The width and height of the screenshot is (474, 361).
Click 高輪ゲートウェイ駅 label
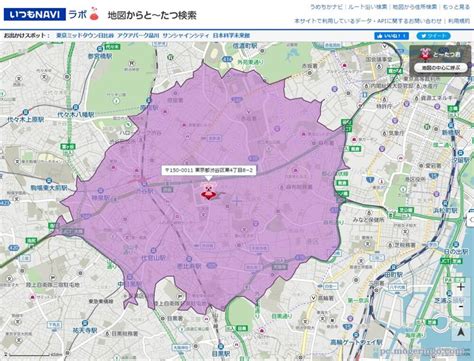tap(356, 342)
